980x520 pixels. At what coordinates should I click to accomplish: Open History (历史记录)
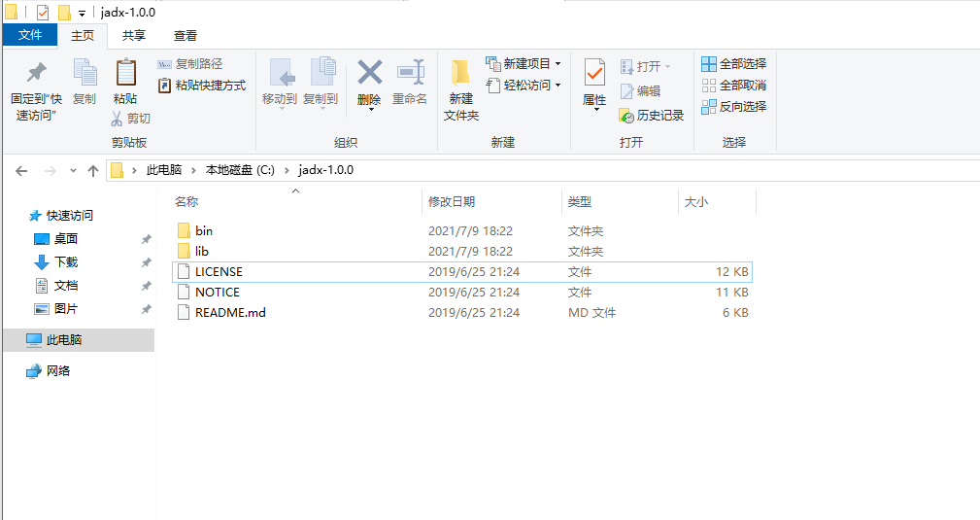652,115
